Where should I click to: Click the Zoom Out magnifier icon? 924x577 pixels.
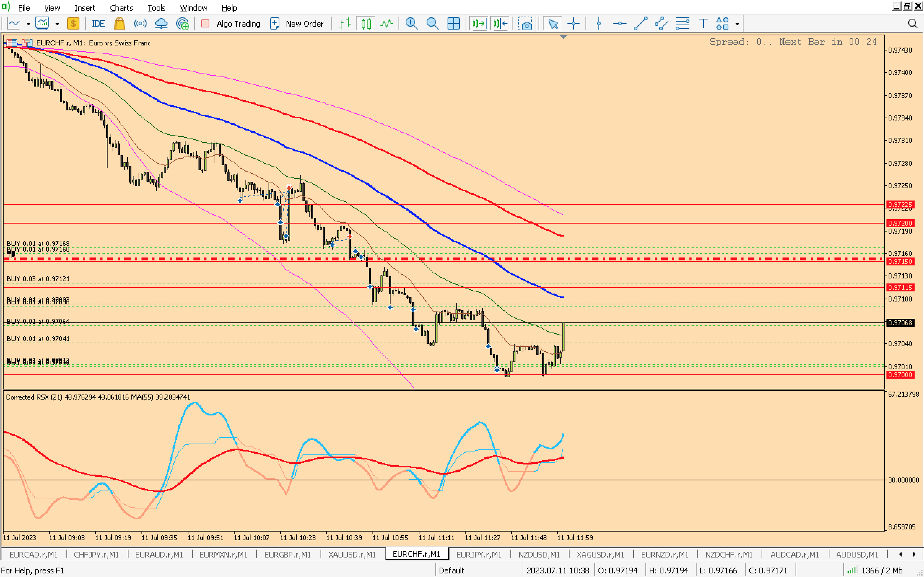click(432, 24)
